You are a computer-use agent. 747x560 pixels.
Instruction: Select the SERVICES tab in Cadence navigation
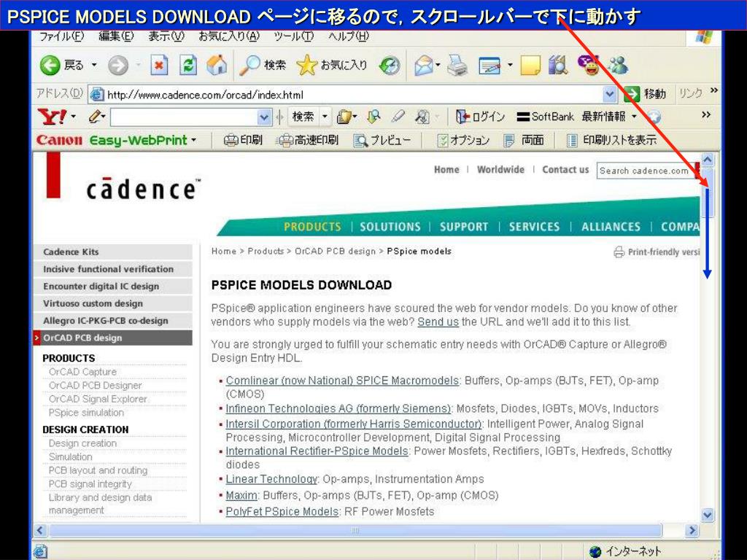534,227
